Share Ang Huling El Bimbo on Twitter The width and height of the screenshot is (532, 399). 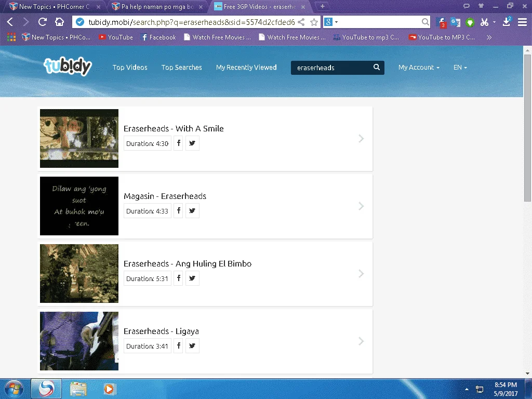tap(192, 278)
